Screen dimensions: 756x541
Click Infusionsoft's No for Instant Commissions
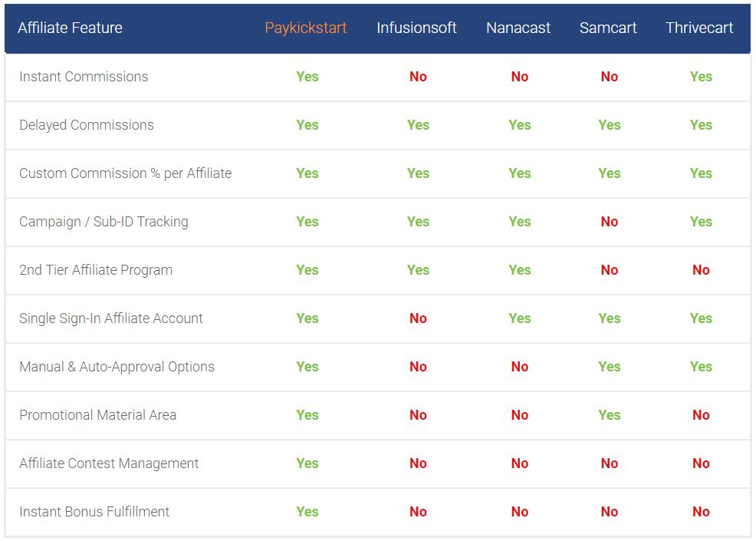point(418,77)
